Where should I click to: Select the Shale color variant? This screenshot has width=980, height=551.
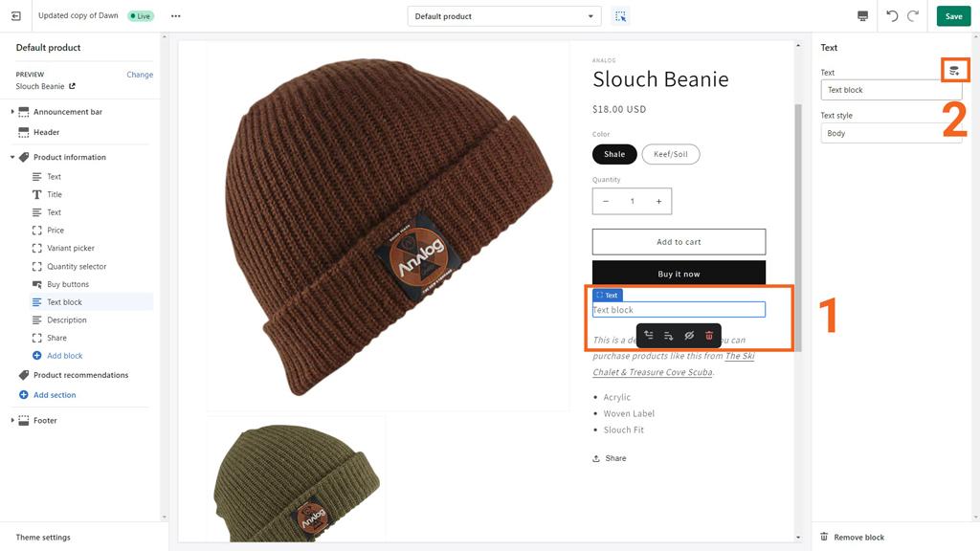[614, 154]
